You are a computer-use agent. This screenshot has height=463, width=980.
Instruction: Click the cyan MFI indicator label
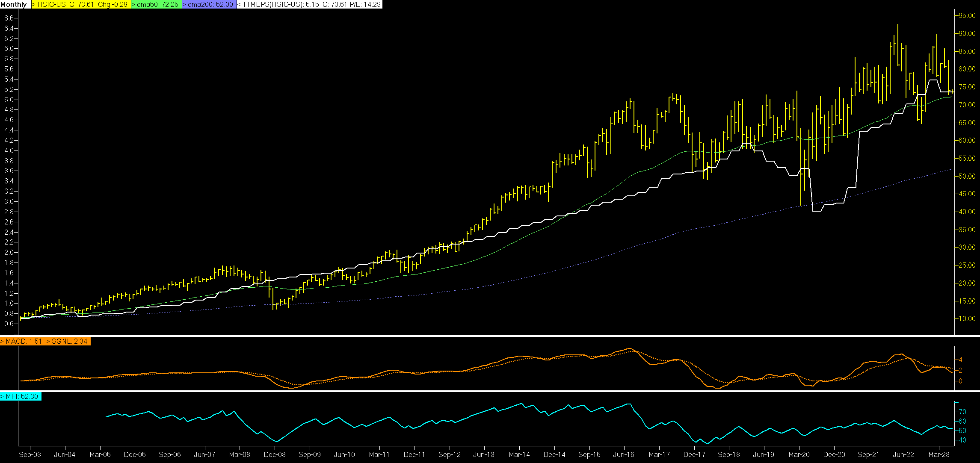click(x=21, y=396)
